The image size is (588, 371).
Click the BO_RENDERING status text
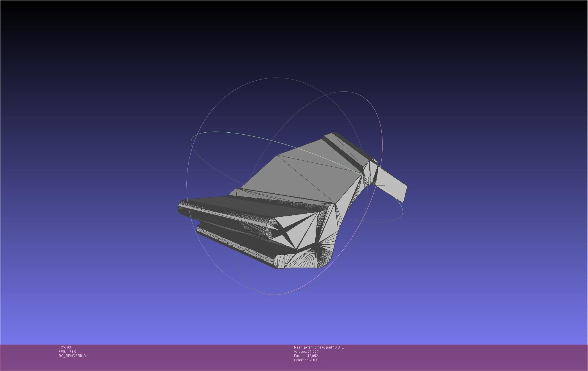point(72,356)
